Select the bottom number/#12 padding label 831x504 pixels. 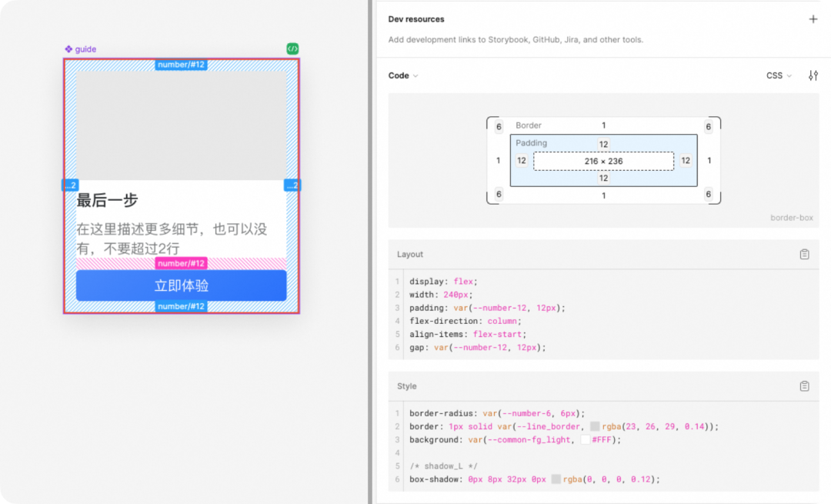[x=182, y=306]
